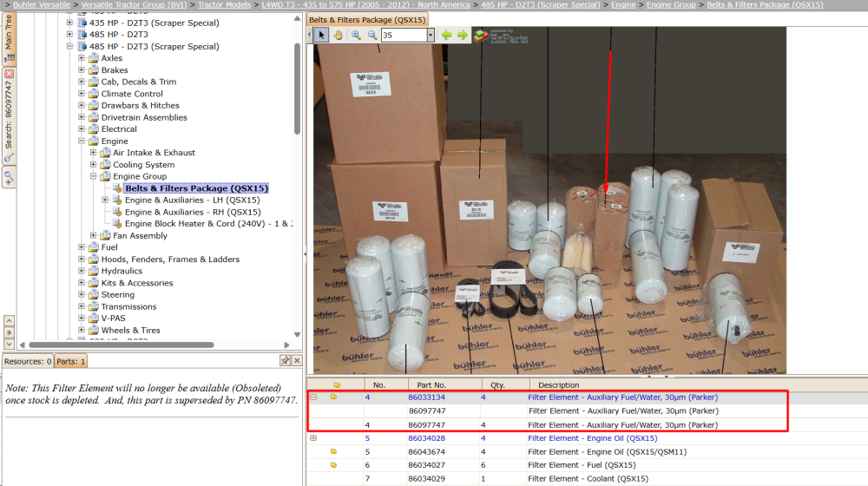Go to previous page with green left arrow
This screenshot has width=868, height=486.
(446, 35)
